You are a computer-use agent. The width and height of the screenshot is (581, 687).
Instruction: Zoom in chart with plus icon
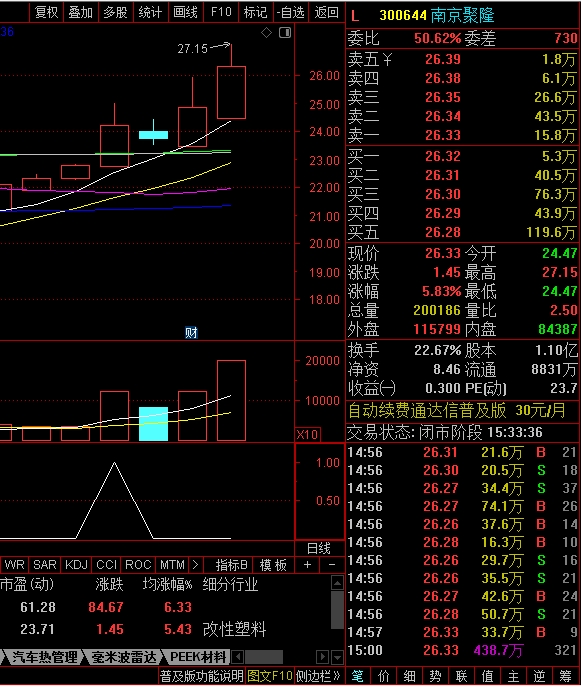click(308, 565)
